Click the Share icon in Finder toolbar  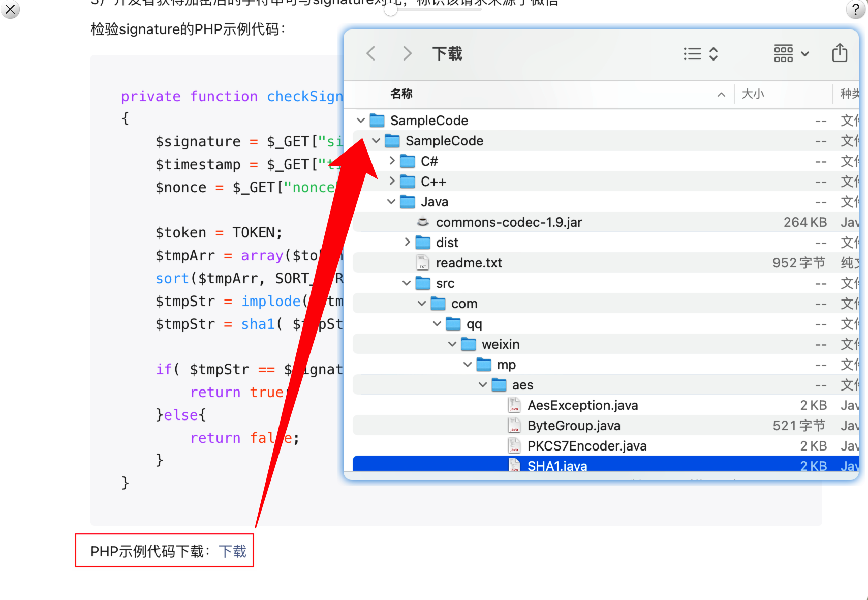point(840,53)
